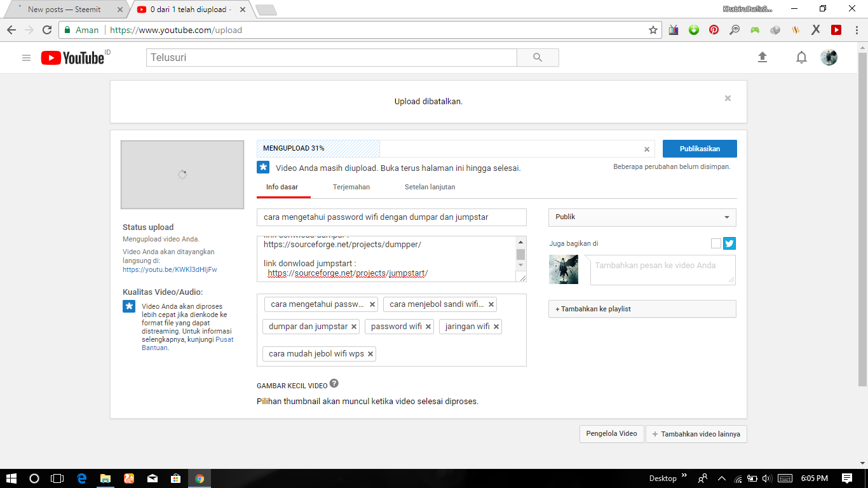The image size is (868, 488).
Task: Remove the 'password wifi' tag
Action: click(x=428, y=327)
